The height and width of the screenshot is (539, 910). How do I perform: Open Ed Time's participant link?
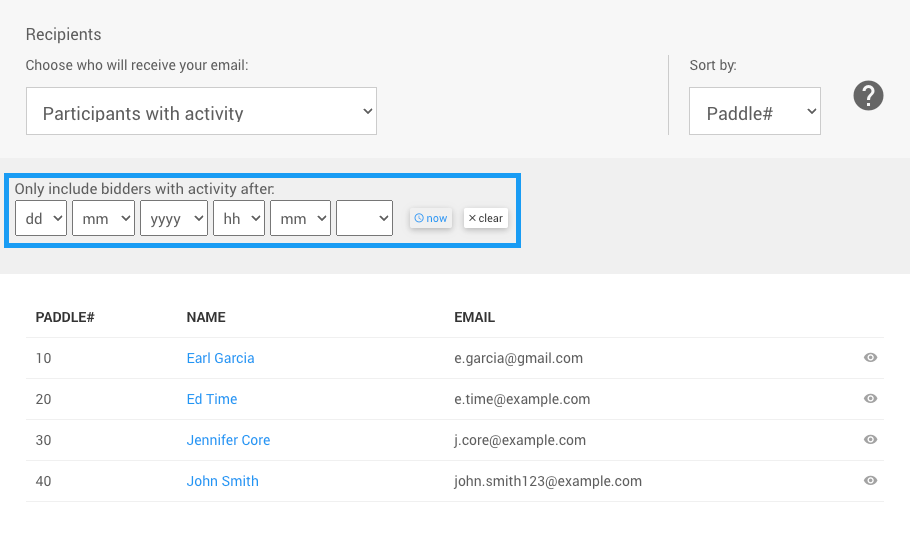(x=212, y=399)
